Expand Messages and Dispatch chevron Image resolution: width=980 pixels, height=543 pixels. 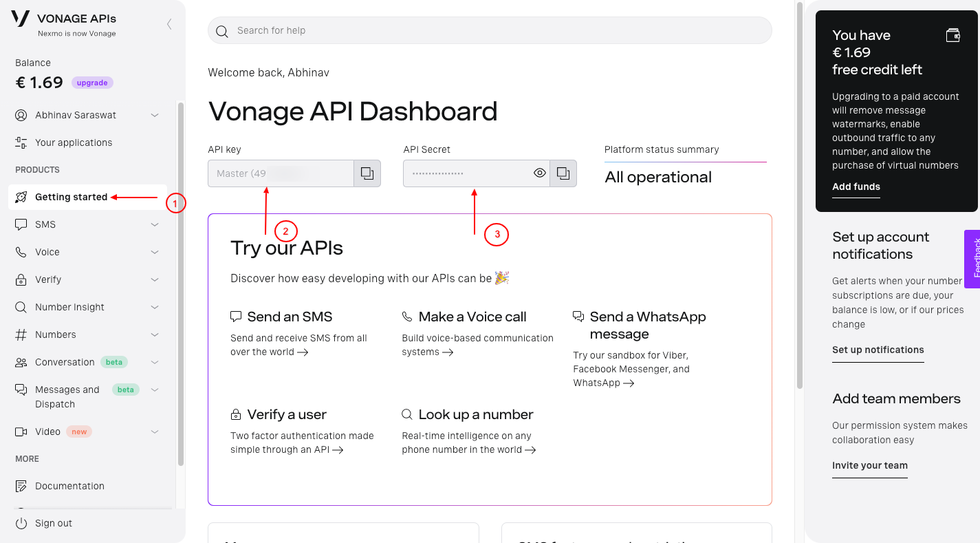pos(155,390)
